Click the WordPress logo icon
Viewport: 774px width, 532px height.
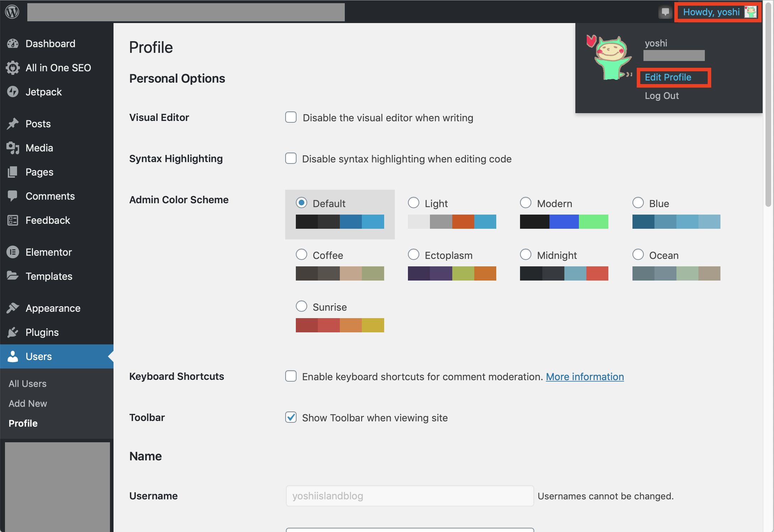12,12
